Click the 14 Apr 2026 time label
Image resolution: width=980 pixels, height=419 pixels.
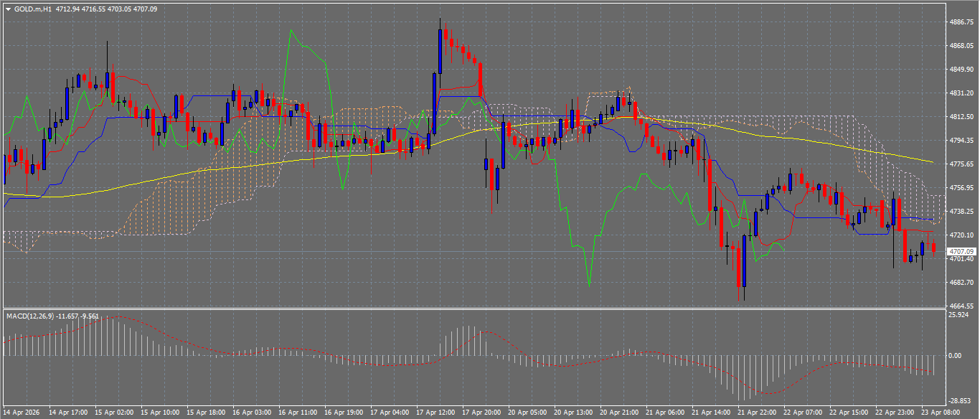tap(22, 413)
